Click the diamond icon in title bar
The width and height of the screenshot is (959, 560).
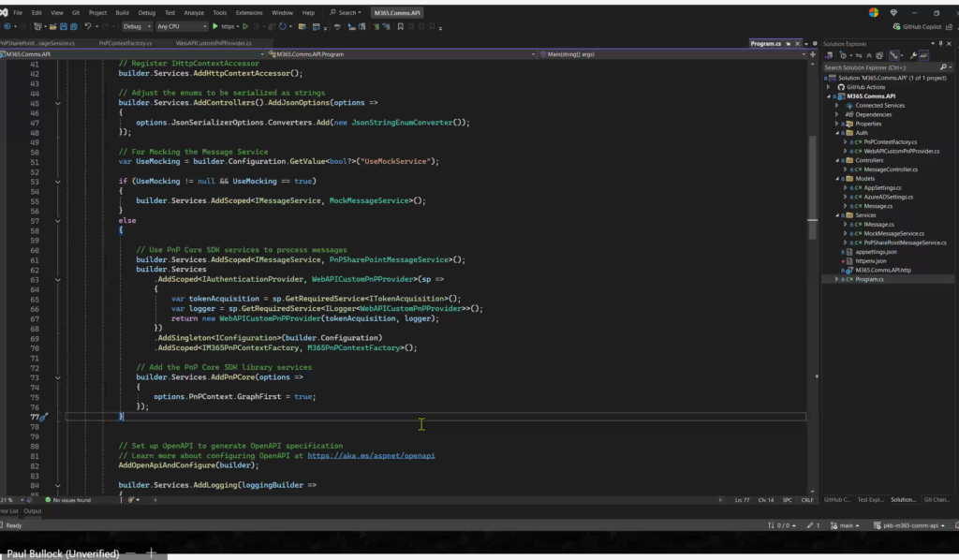point(893,12)
